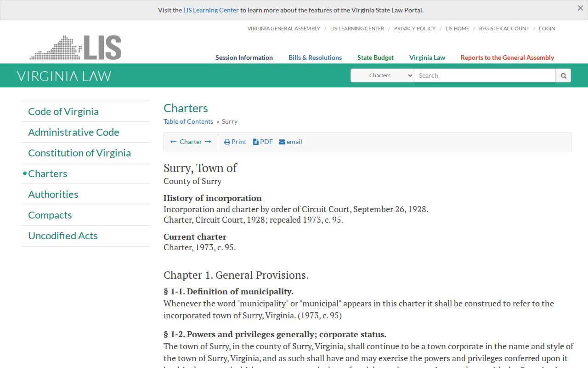This screenshot has width=588, height=368.
Task: Open Virginia Law menu
Action: (427, 57)
